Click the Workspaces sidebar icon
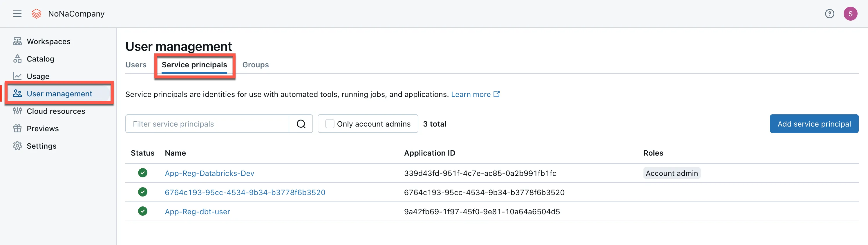Screen dimensions: 868x245 click(x=17, y=42)
